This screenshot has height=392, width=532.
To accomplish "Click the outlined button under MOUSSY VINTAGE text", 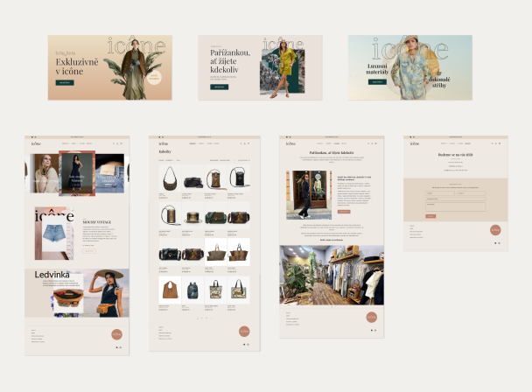I will [x=89, y=251].
